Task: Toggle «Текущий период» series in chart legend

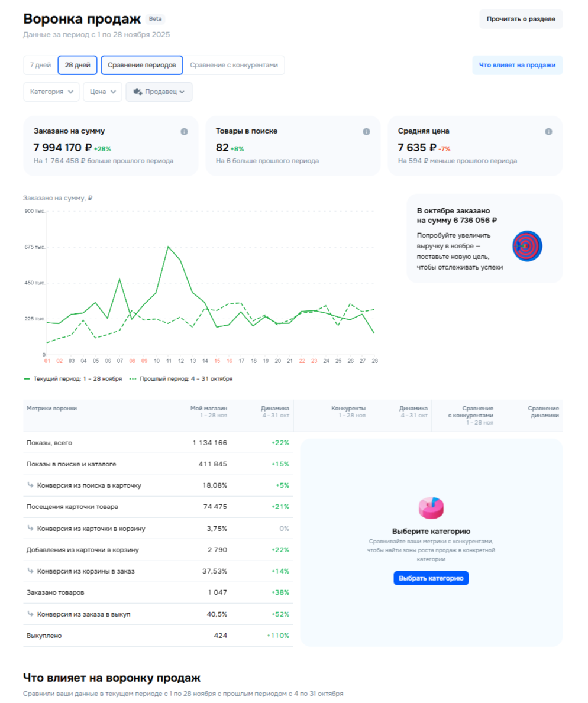Action: (73, 378)
